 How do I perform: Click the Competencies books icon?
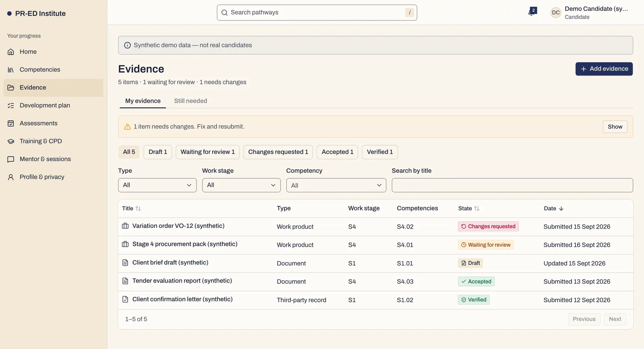pyautogui.click(x=11, y=70)
